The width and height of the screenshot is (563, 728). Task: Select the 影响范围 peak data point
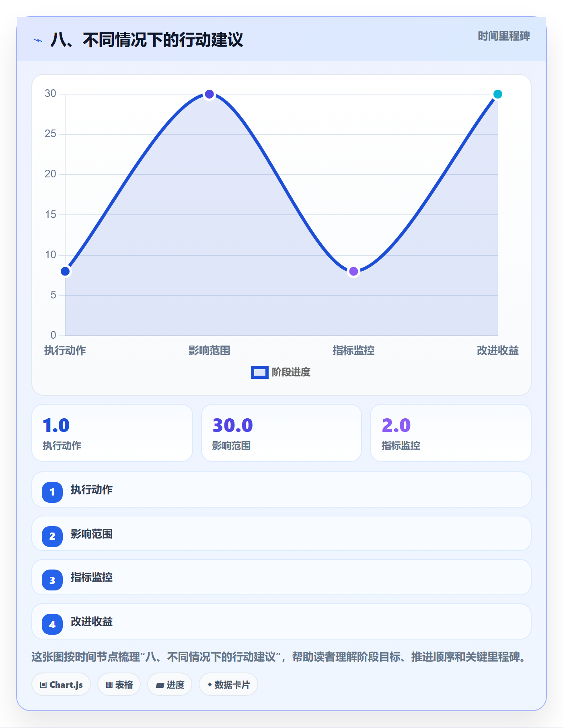click(209, 94)
